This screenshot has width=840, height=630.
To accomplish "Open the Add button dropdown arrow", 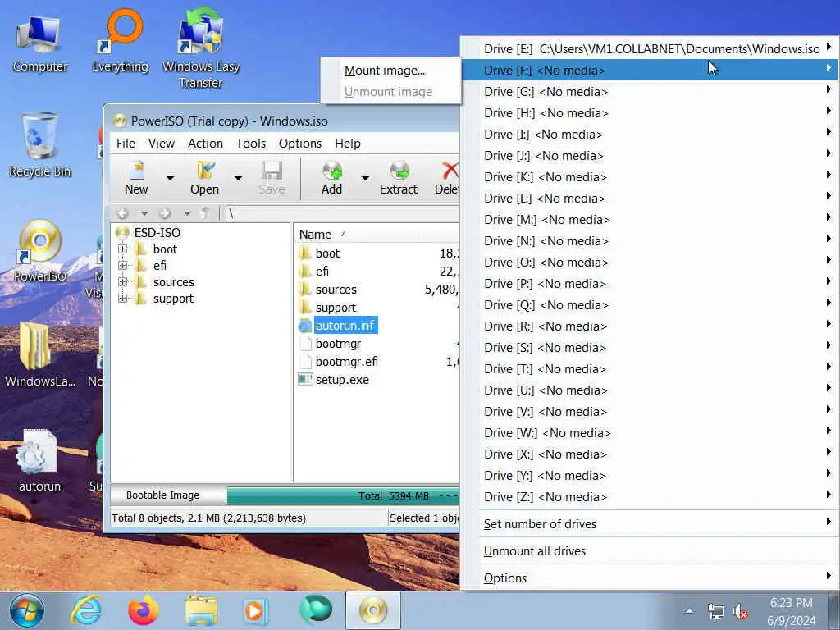I will coord(365,178).
